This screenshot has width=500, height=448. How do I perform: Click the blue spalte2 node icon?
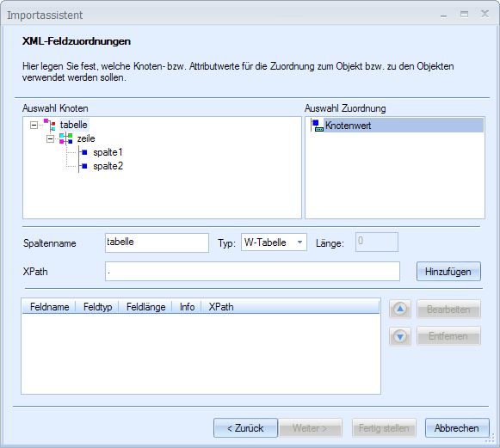84,166
